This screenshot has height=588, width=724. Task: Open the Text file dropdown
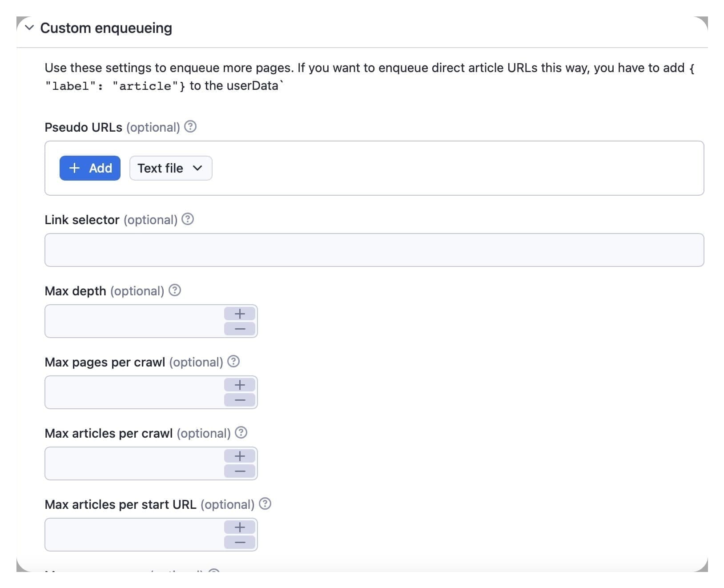click(x=170, y=168)
